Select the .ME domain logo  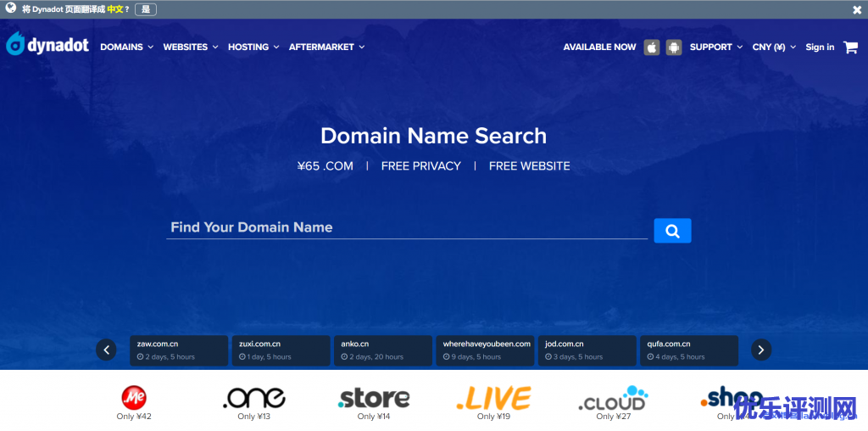tap(134, 397)
